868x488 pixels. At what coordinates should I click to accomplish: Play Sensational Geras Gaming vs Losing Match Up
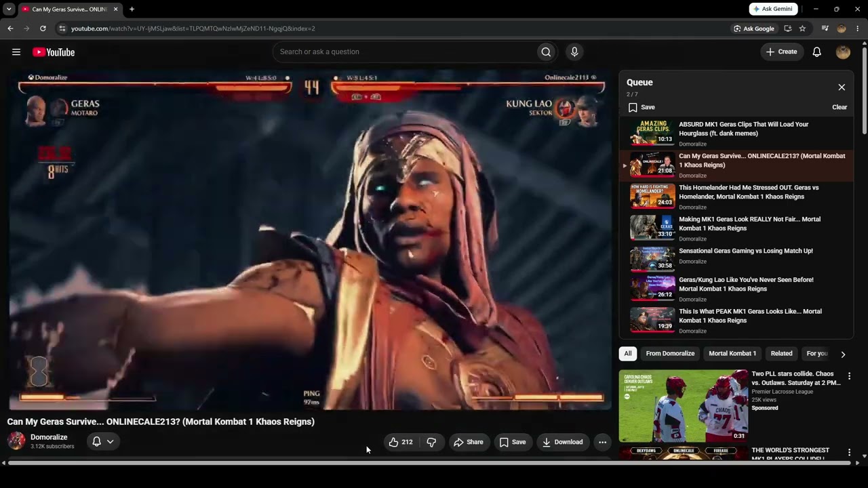[x=736, y=259]
